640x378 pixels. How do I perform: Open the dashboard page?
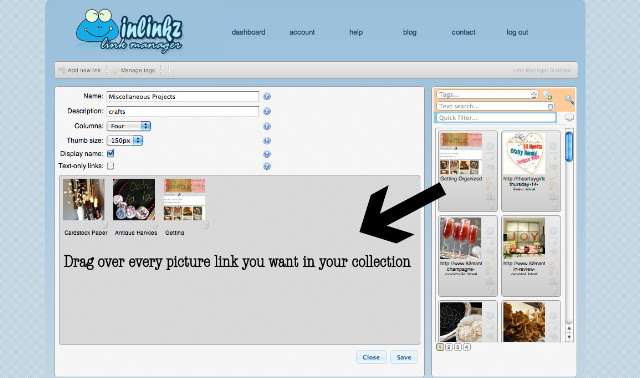(x=248, y=32)
